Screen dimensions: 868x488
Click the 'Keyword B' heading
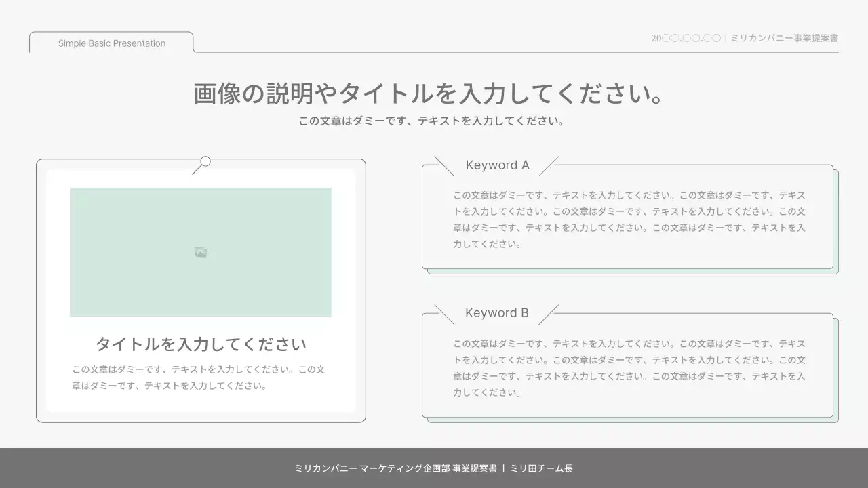coord(497,312)
